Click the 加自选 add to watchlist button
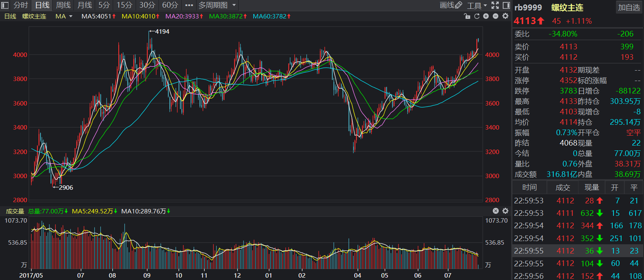644x280 pixels. tap(628, 7)
